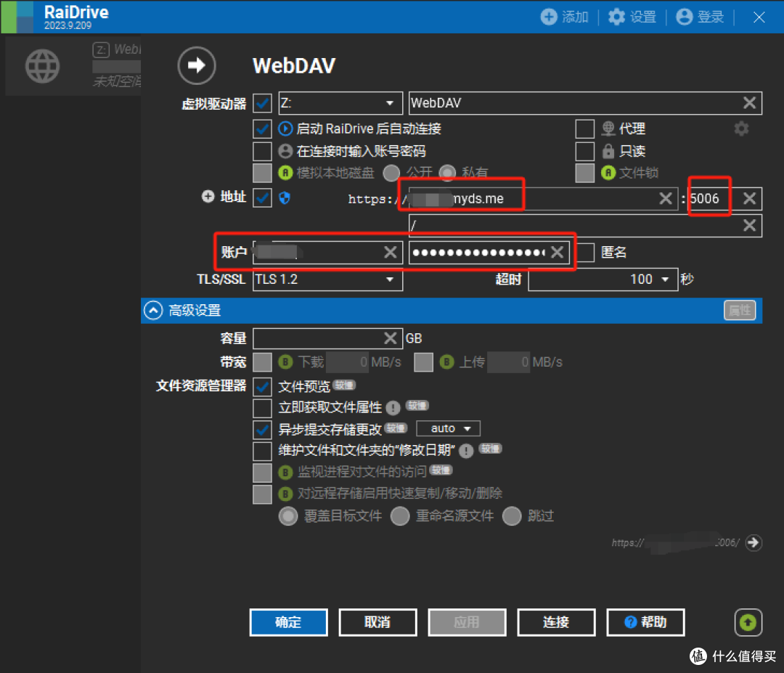Click the green arrow icon at bottom right
This screenshot has width=784, height=673.
pos(748,622)
